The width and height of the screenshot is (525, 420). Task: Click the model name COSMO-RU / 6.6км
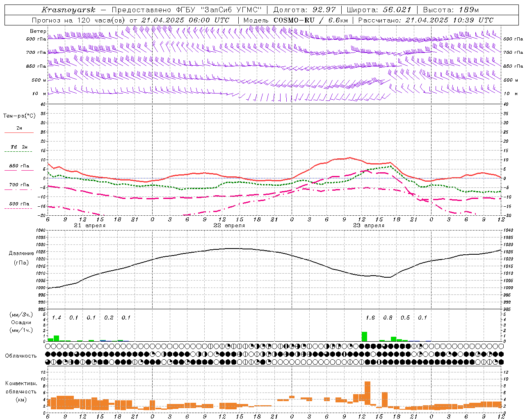click(x=311, y=20)
